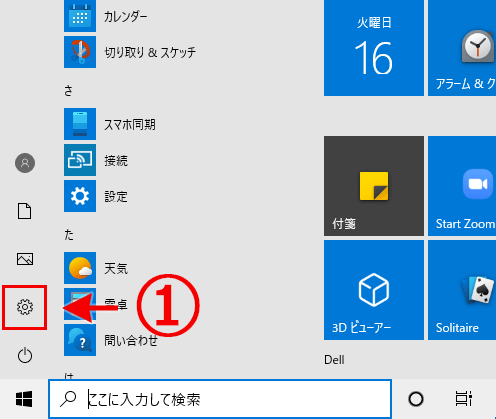Click the search box ここに入力して検索

click(x=220, y=399)
